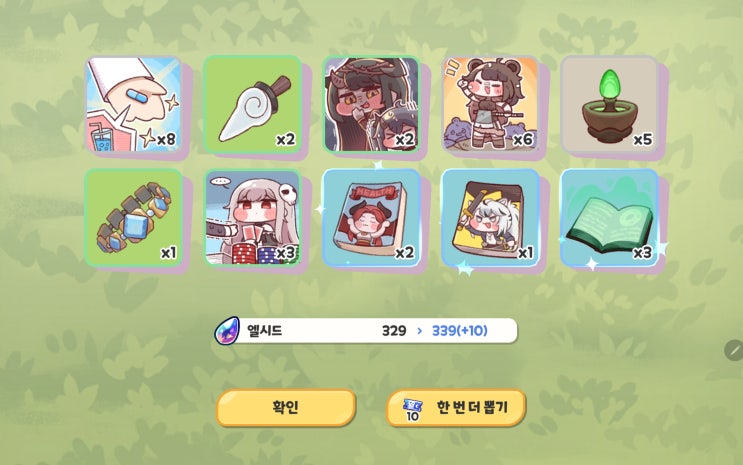This screenshot has width=743, height=465.
Task: Click the x8 quantity label on pill item
Action: coord(166,139)
